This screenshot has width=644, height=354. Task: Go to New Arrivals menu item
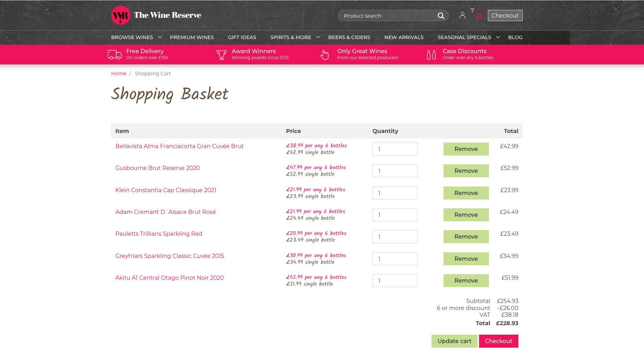404,37
